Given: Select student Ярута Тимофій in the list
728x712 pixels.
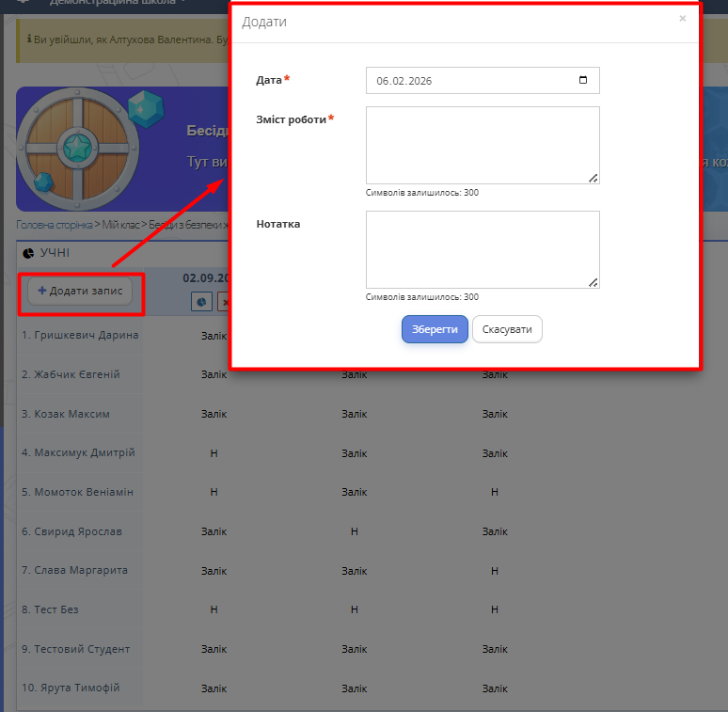Looking at the screenshot, I should click(71, 688).
